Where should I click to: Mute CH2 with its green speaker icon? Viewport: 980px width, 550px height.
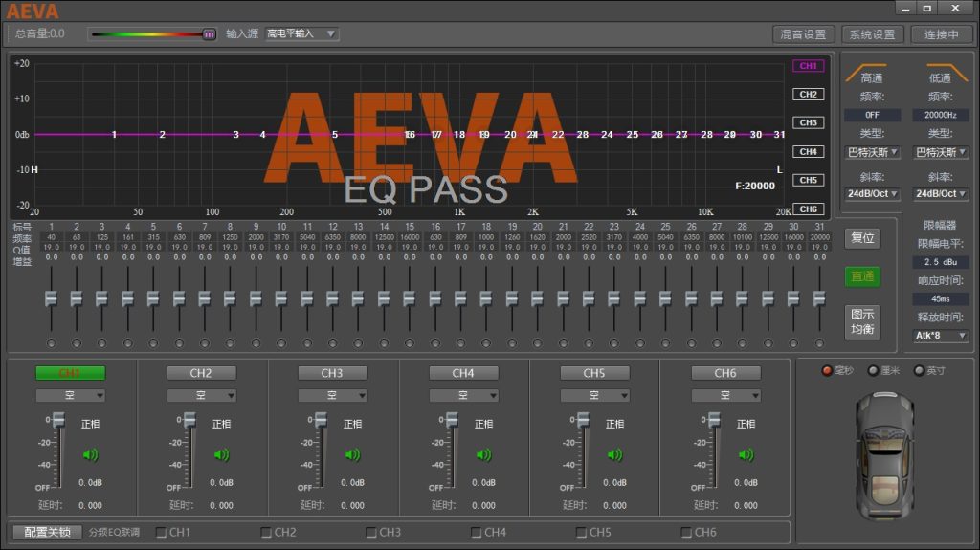[222, 455]
